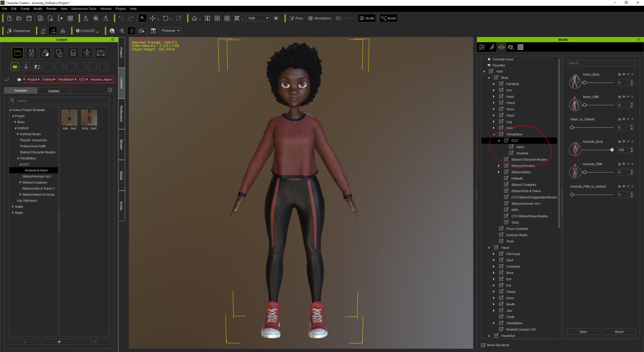Close the Content panel
644x352 pixels.
tap(113, 40)
